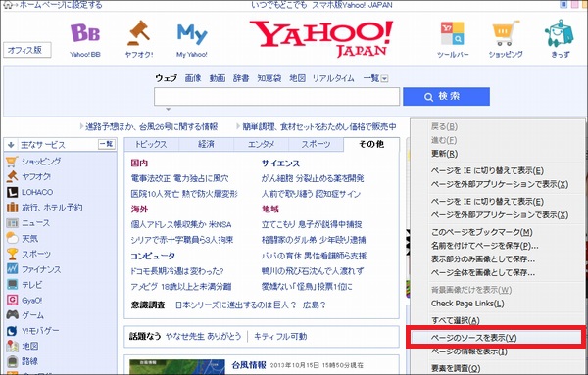Select the 動画 search category
Image resolution: width=588 pixels, height=375 pixels.
[218, 78]
